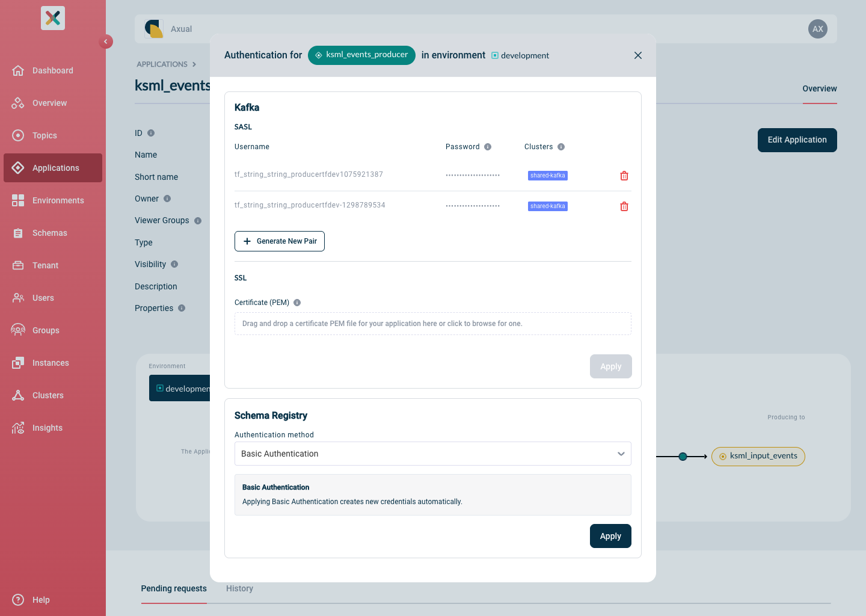The image size is (866, 616).
Task: Open the Topics menu item
Action: pyautogui.click(x=53, y=135)
